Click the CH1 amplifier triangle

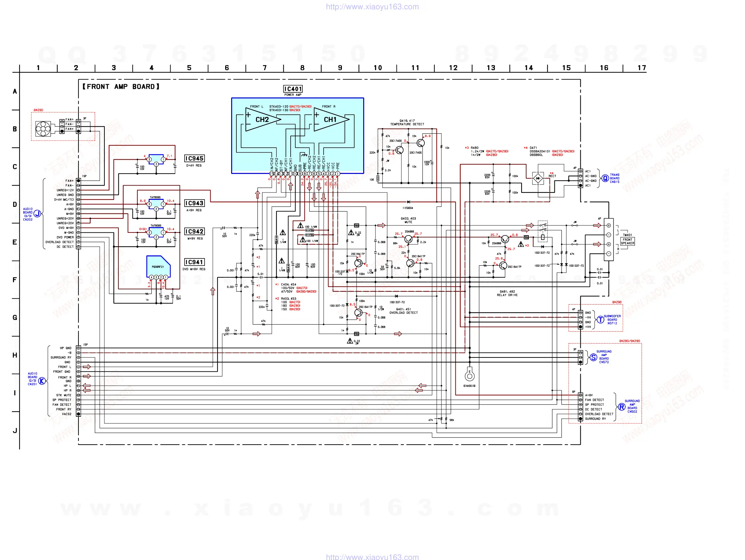click(330, 119)
